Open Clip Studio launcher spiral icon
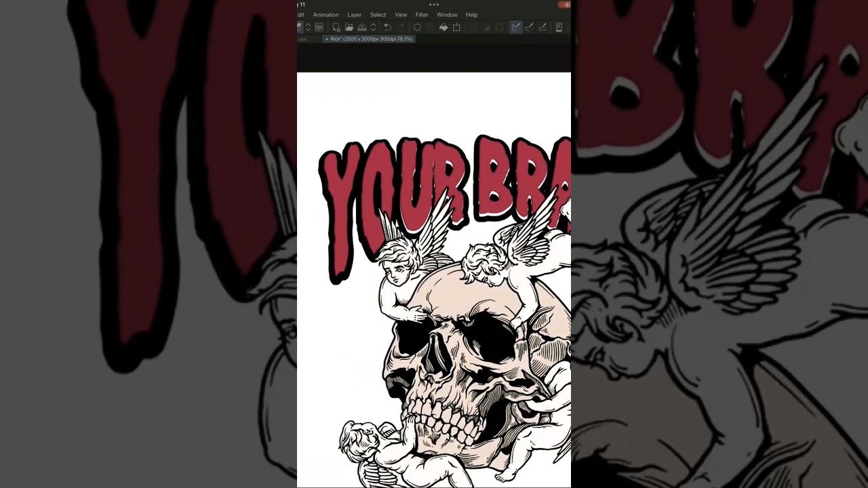Image resolution: width=868 pixels, height=488 pixels. [319, 27]
